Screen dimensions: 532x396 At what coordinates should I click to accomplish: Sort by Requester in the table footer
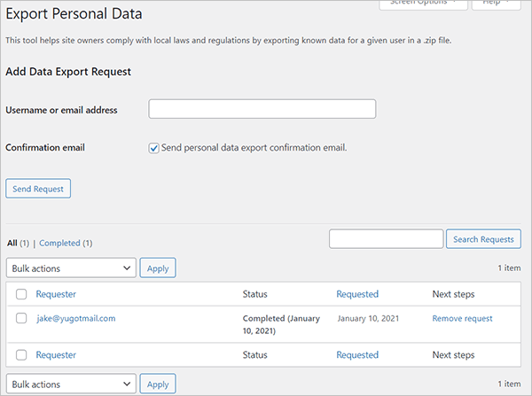point(56,354)
